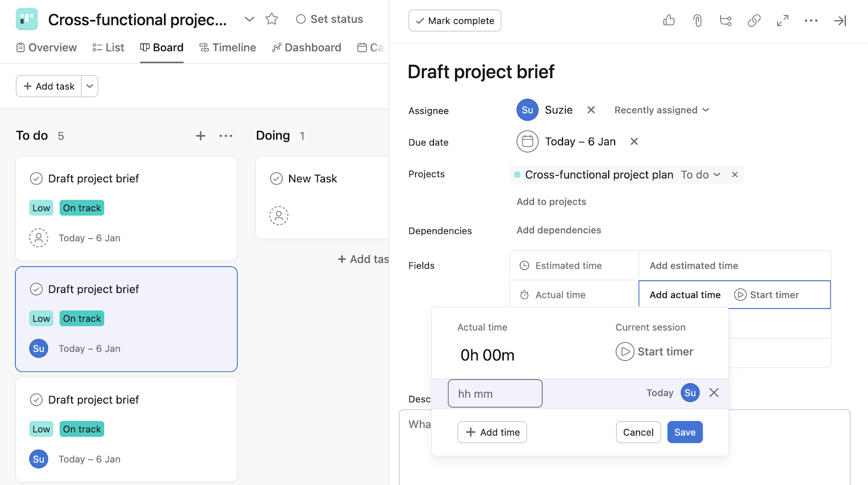The image size is (868, 485).
Task: Add a task to To do column
Action: click(x=201, y=136)
